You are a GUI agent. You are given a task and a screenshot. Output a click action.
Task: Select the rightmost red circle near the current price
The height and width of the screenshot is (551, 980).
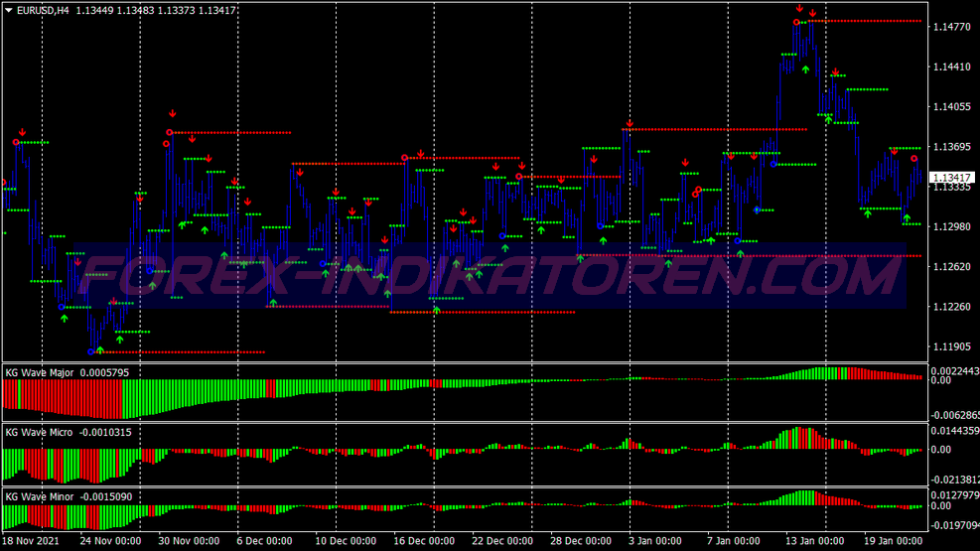pos(914,159)
